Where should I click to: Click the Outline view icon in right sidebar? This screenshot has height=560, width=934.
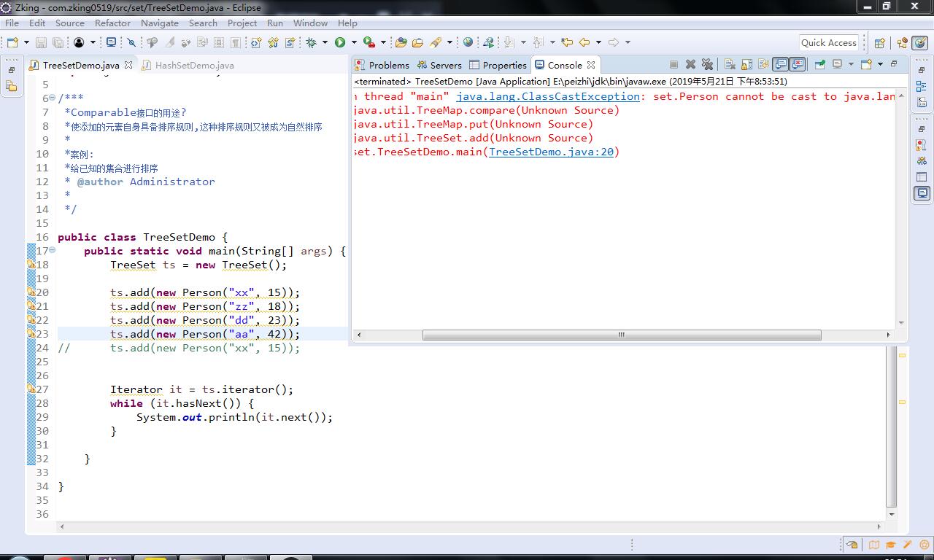pos(921,86)
